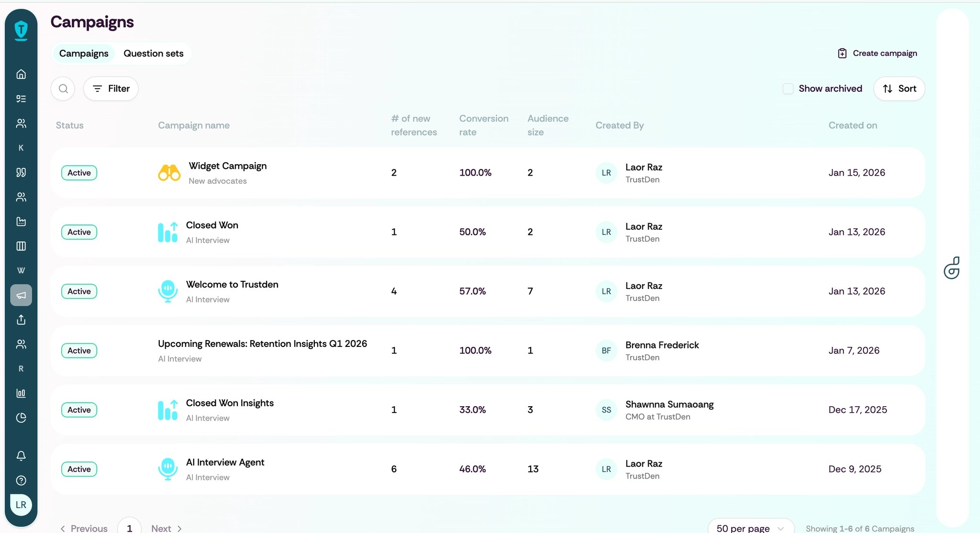Expand the 50 per page dropdown
The width and height of the screenshot is (980, 533).
tap(751, 528)
